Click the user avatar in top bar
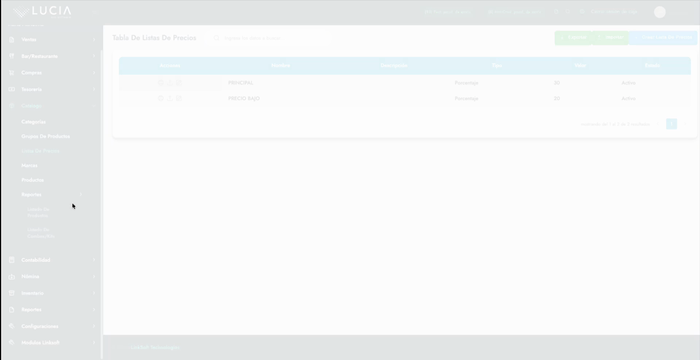 [x=660, y=12]
